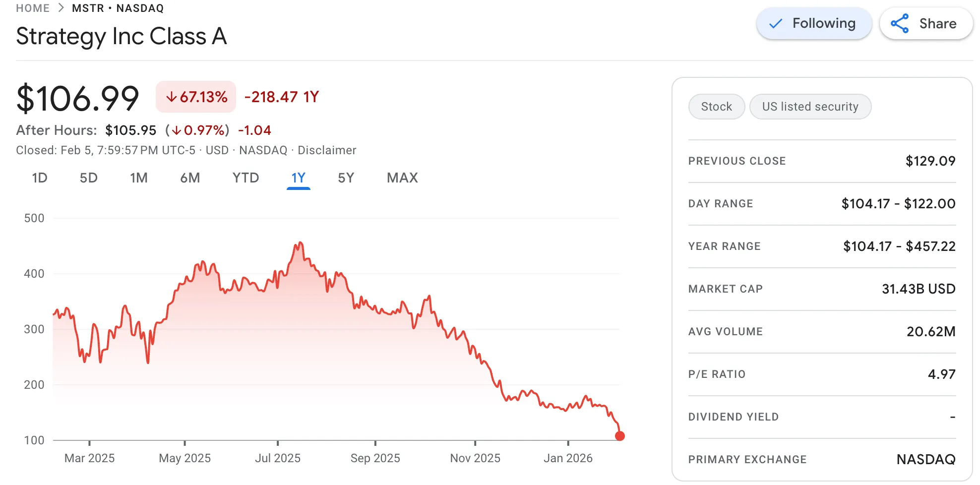Click the breadcrumb chevron after HOME
This screenshot has height=485, width=980.
[x=61, y=8]
